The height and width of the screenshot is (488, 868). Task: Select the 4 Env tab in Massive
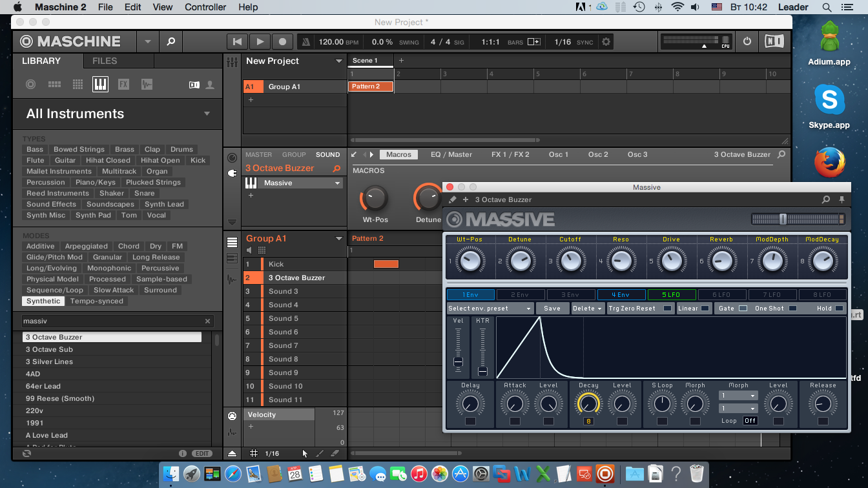pyautogui.click(x=621, y=295)
